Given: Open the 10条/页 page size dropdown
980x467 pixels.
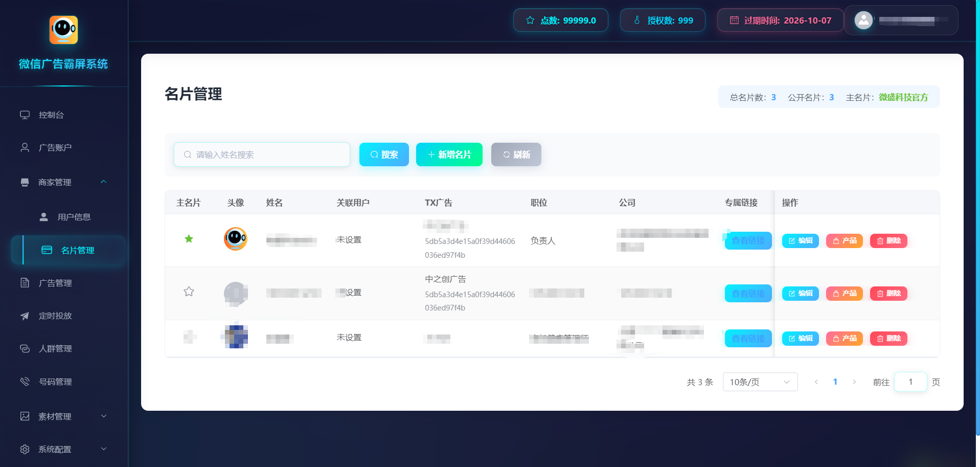Looking at the screenshot, I should tap(760, 382).
